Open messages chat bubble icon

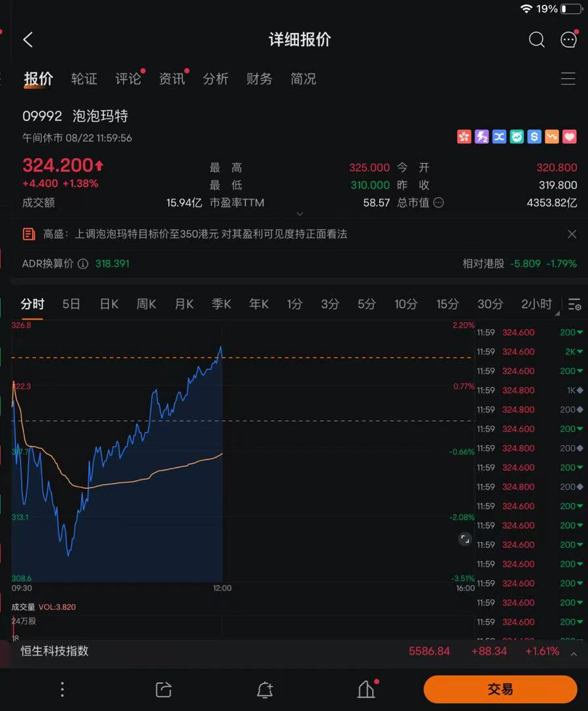(568, 39)
